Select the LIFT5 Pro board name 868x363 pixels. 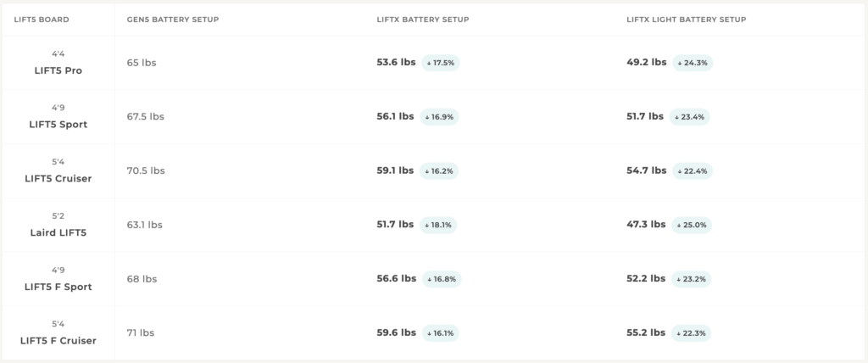pos(58,71)
